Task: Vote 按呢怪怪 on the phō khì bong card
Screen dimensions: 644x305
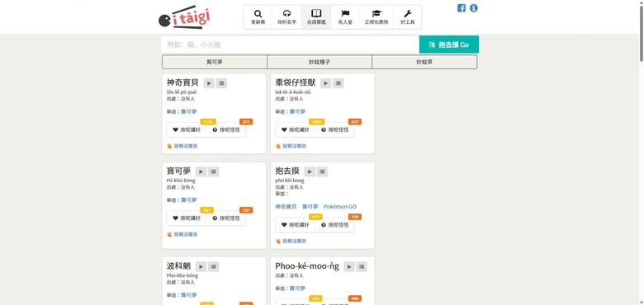Action: click(334, 225)
